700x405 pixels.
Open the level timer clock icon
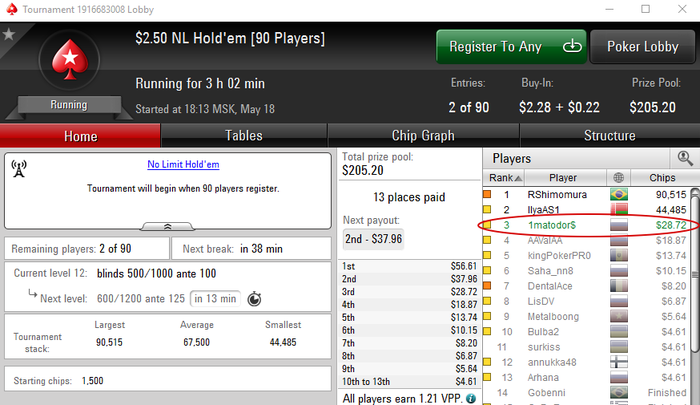254,299
